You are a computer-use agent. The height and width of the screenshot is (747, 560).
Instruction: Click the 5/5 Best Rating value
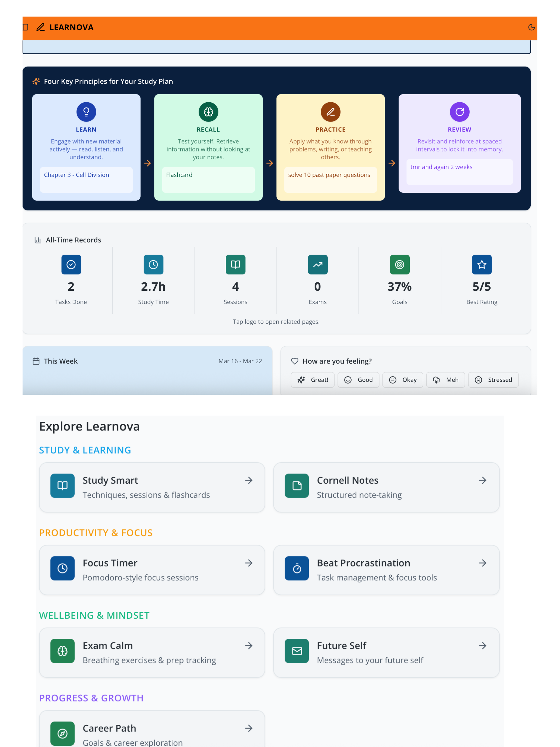tap(482, 287)
